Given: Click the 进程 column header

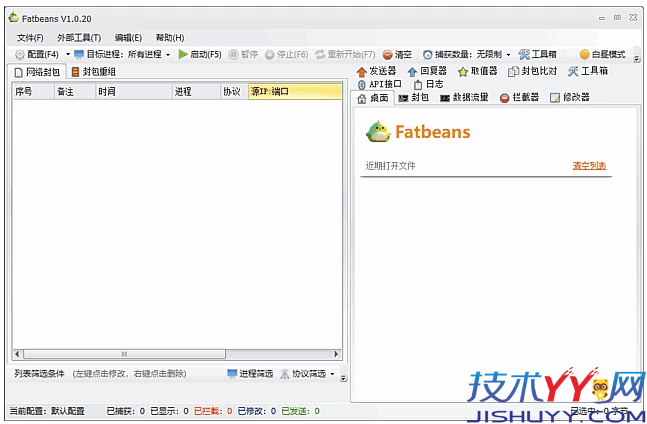Looking at the screenshot, I should click(x=196, y=92).
